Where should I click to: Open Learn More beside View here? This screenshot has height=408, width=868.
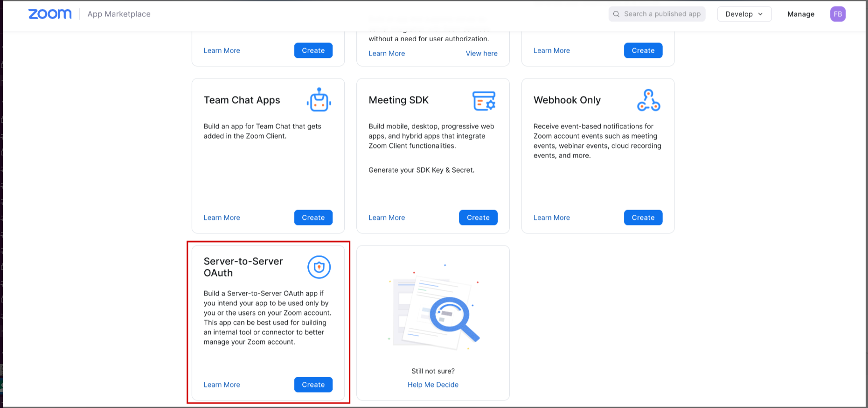387,53
